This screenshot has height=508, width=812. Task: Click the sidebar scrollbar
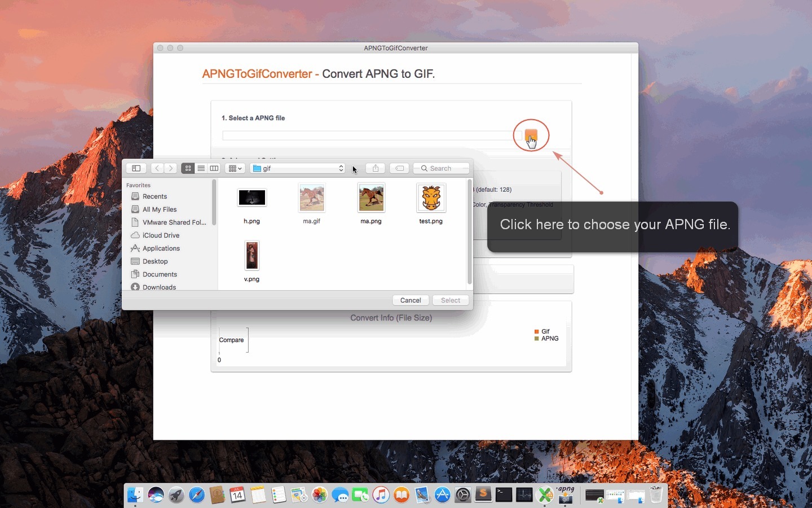click(214, 202)
